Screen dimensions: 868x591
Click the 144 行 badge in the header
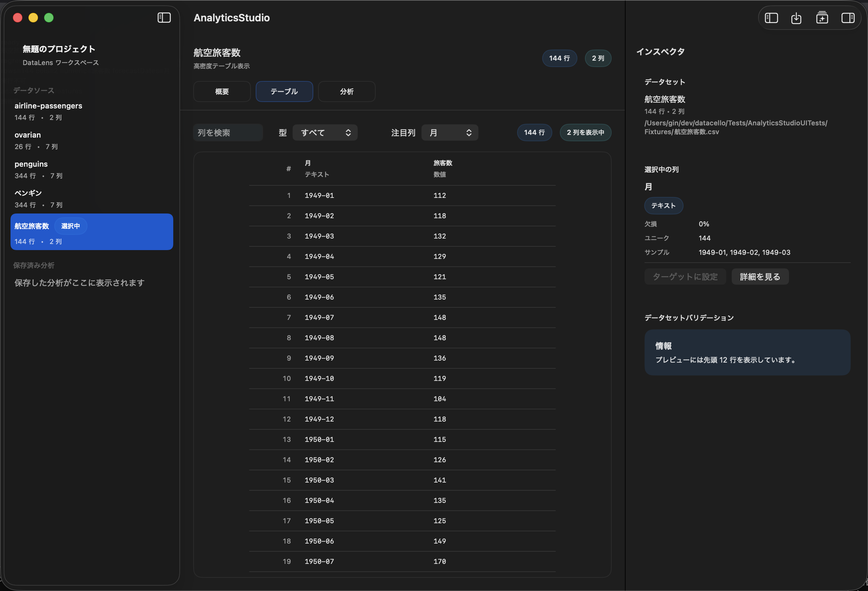pos(559,58)
